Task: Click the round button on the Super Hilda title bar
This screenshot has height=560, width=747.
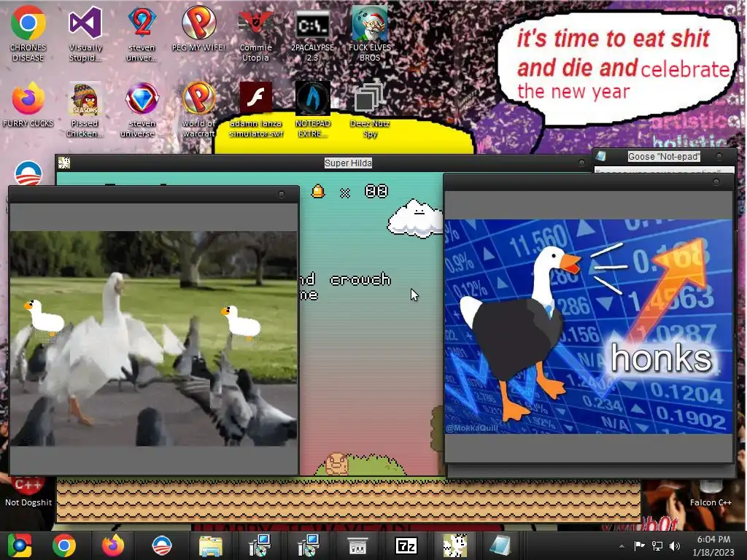Action: pyautogui.click(x=581, y=163)
